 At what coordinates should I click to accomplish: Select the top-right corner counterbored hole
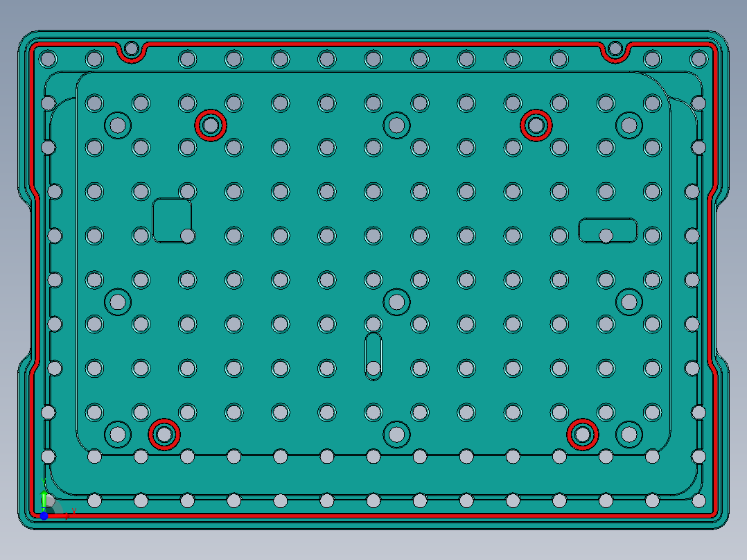(629, 125)
